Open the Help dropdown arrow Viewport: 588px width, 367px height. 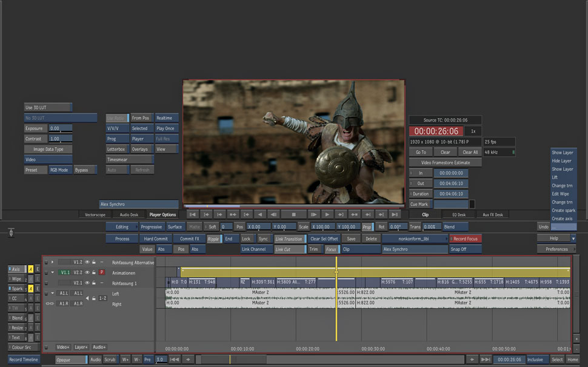[573, 239]
